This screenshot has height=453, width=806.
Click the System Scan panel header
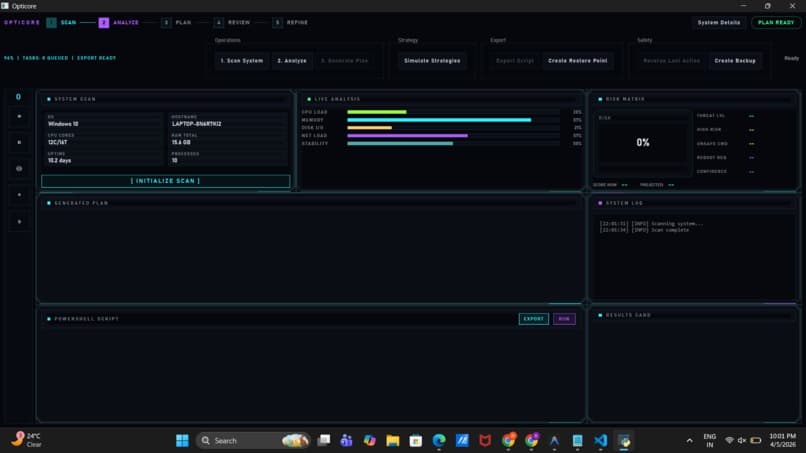click(x=166, y=99)
